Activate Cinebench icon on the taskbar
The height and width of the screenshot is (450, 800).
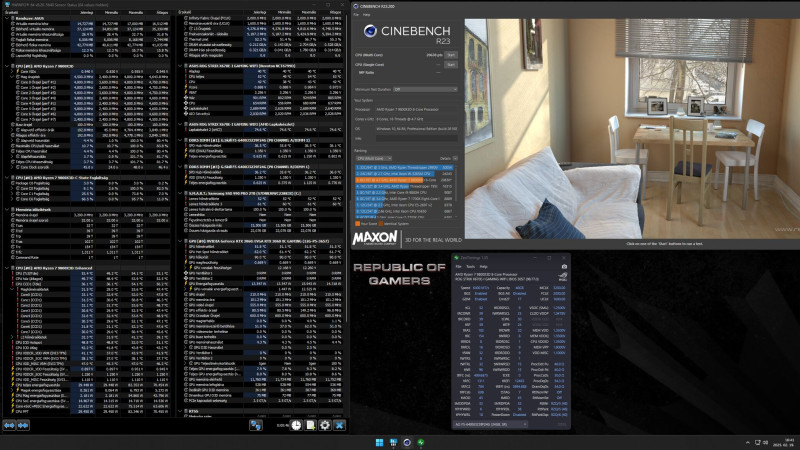pos(407,442)
